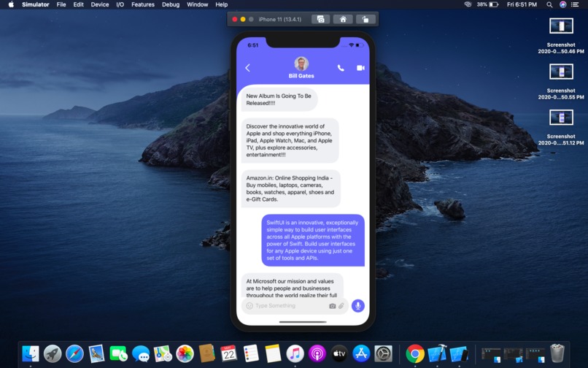Screen dimensions: 588x368
Task: Click the battery status indicator
Action: click(487, 4)
